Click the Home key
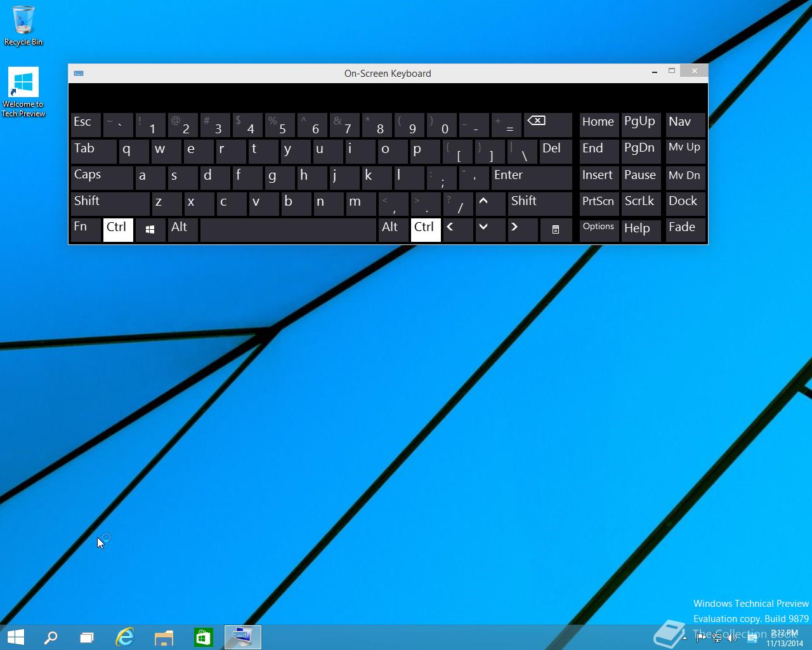 tap(599, 125)
